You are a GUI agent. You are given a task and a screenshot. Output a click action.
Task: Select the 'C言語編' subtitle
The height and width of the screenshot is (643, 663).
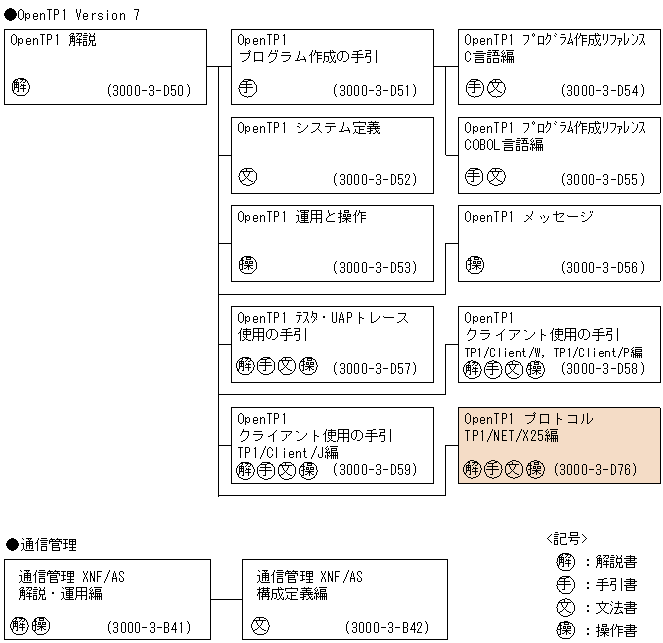(489, 57)
